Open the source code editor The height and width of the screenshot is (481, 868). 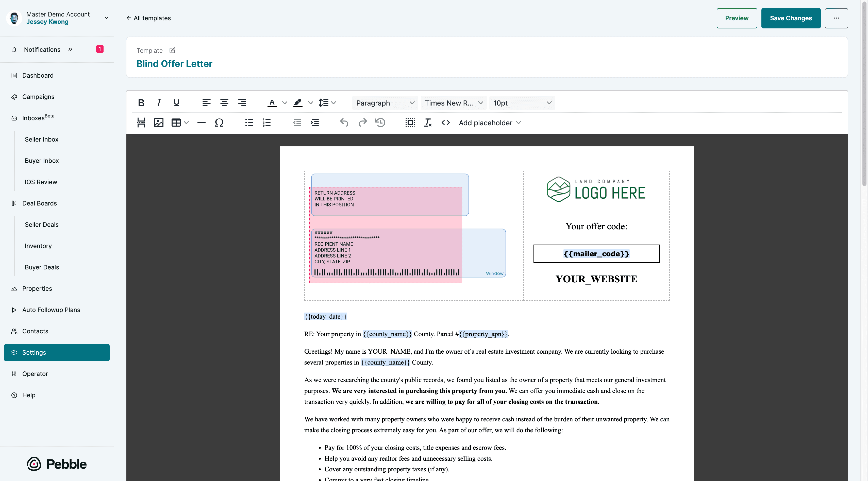tap(445, 123)
